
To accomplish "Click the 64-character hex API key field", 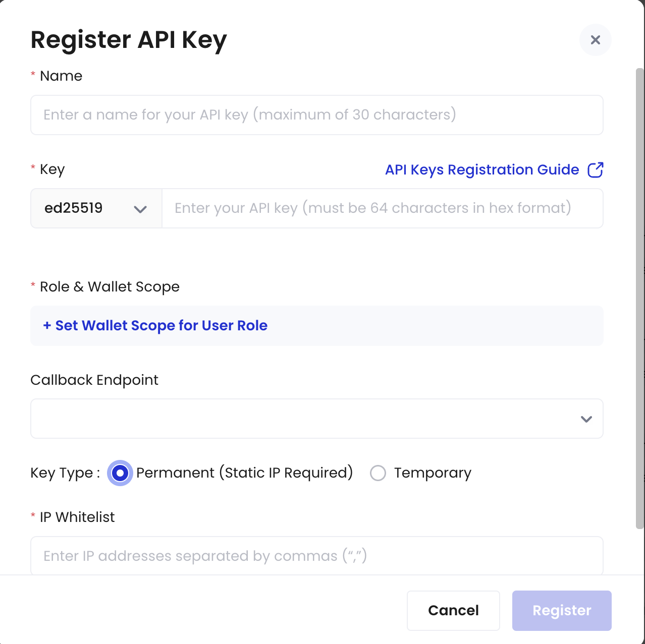I will click(383, 208).
